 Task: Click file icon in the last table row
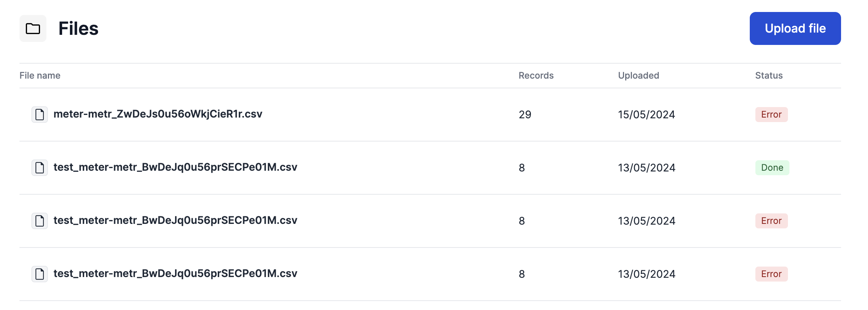click(x=40, y=274)
